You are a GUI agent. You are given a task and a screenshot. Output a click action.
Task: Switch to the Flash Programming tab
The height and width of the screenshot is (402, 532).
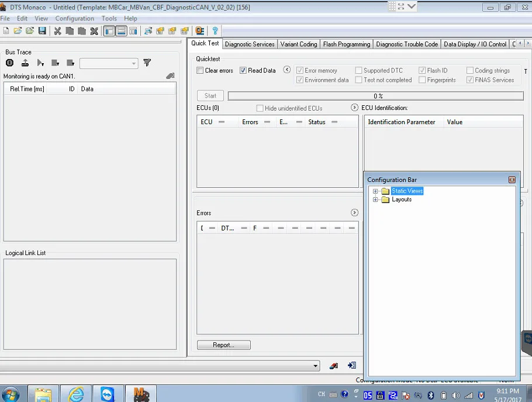click(x=347, y=44)
